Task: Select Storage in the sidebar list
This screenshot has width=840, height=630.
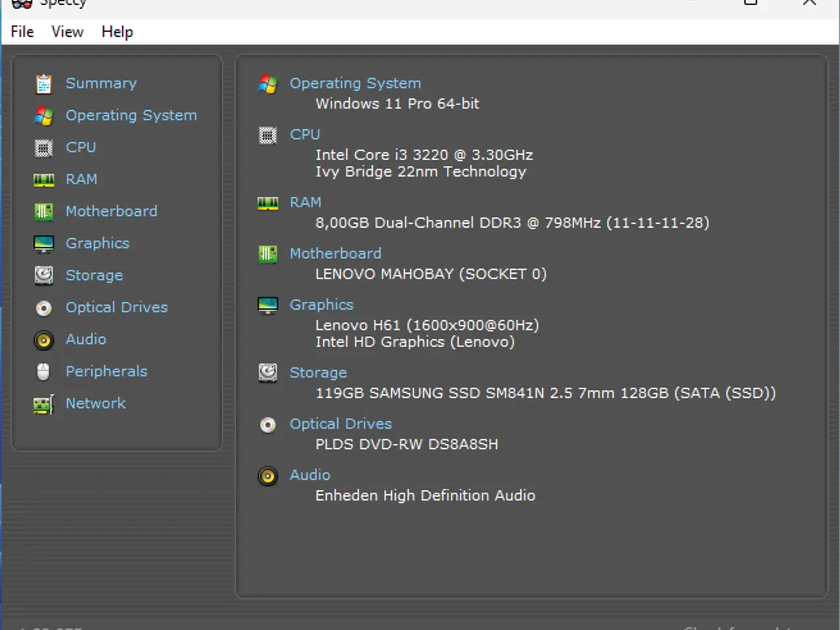Action: coord(94,276)
